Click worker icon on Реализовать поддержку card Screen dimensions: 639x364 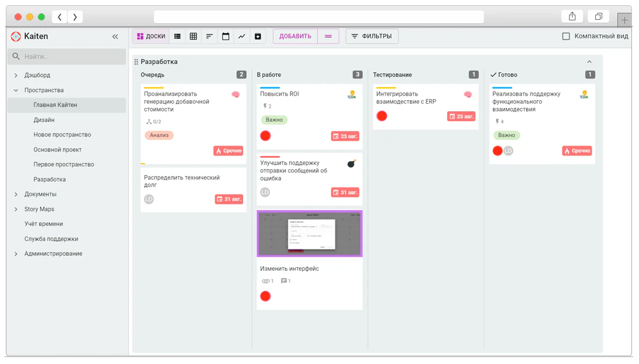click(x=584, y=94)
